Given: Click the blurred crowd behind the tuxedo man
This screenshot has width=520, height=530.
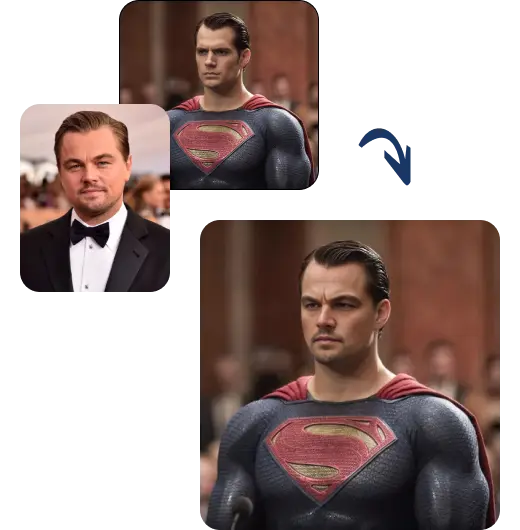Looking at the screenshot, I should pyautogui.click(x=147, y=194).
